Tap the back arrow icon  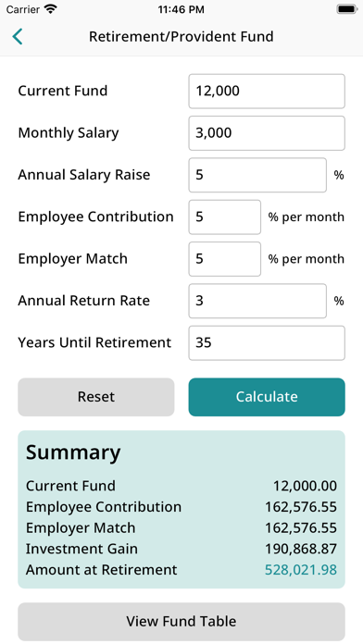click(x=18, y=37)
